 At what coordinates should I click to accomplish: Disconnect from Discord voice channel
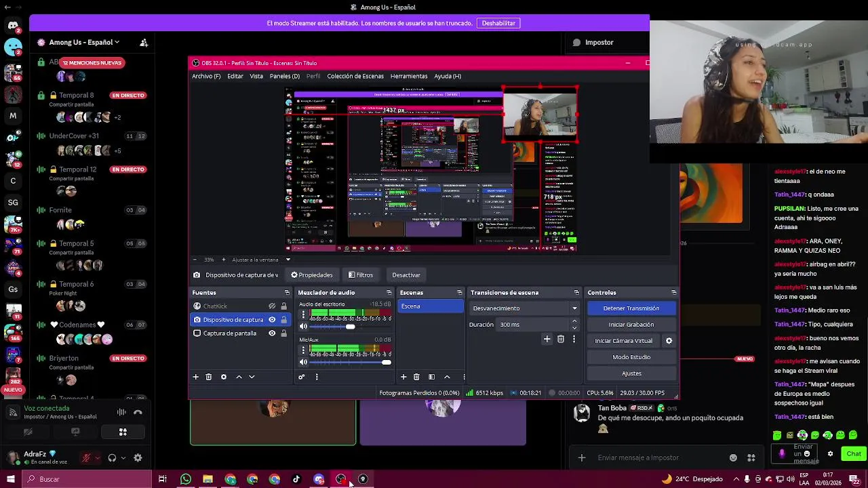[138, 412]
